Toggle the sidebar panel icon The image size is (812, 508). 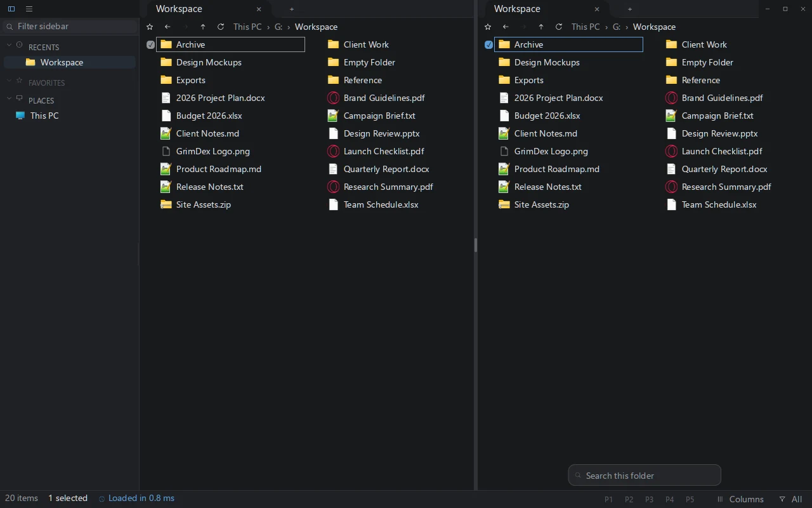tap(11, 9)
